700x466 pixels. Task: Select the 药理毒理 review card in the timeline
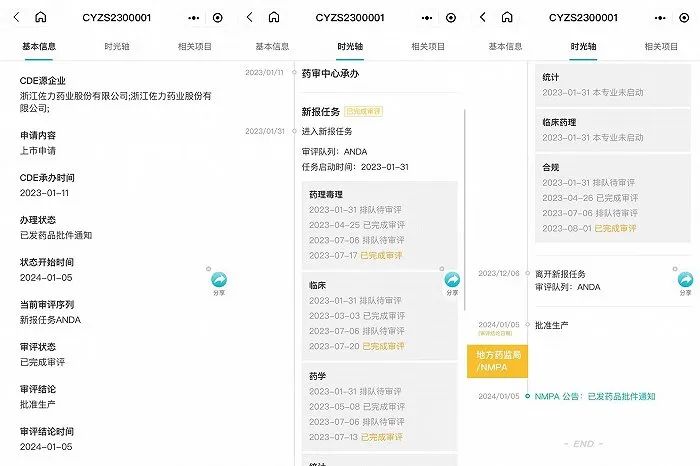[x=379, y=224]
